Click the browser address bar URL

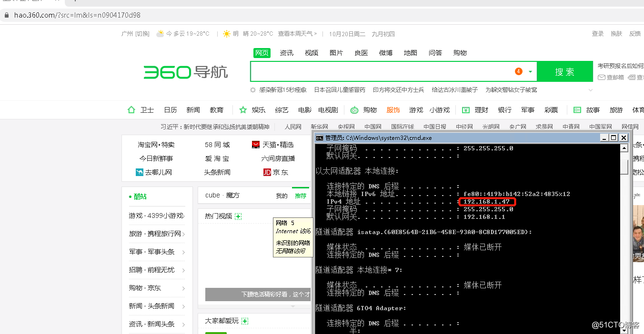coord(77,15)
